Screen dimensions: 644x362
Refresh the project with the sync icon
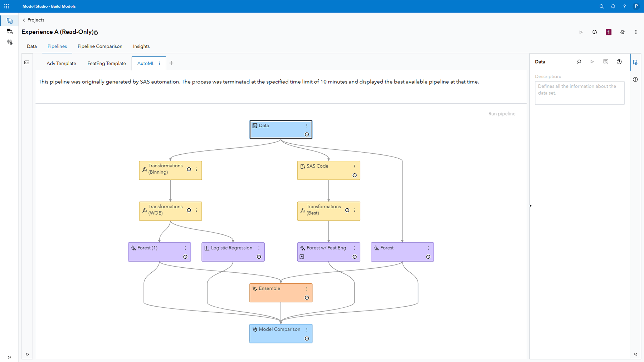pos(595,32)
